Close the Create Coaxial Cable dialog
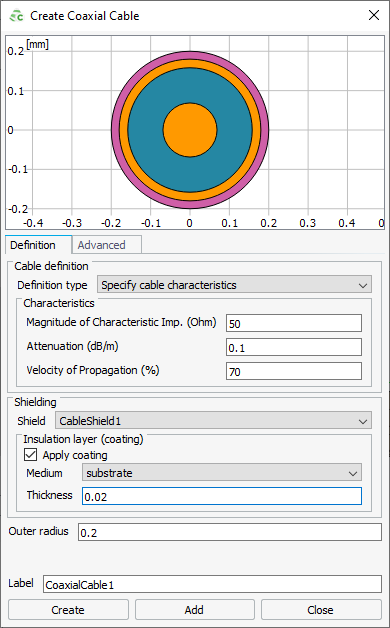The image size is (390, 628). (x=374, y=16)
